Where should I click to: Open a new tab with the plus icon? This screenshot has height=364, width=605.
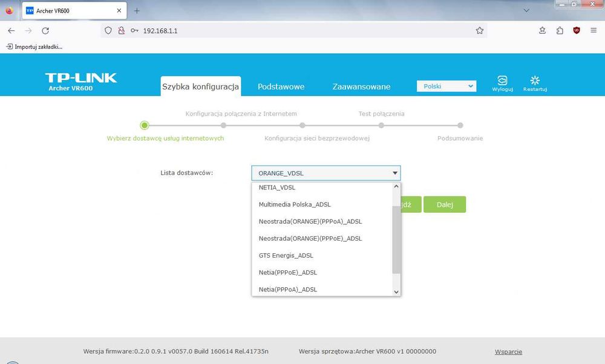[137, 11]
